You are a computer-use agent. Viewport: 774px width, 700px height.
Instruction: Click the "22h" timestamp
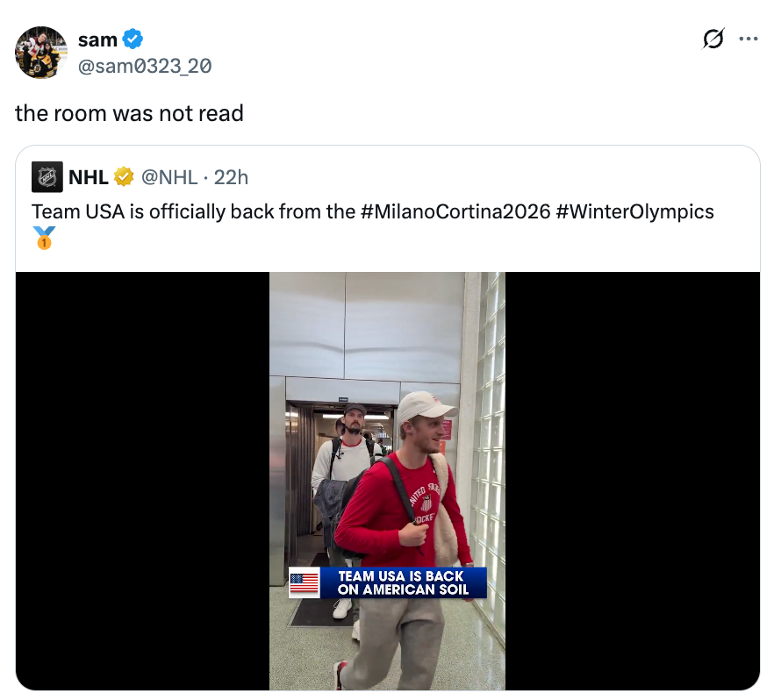tap(232, 177)
